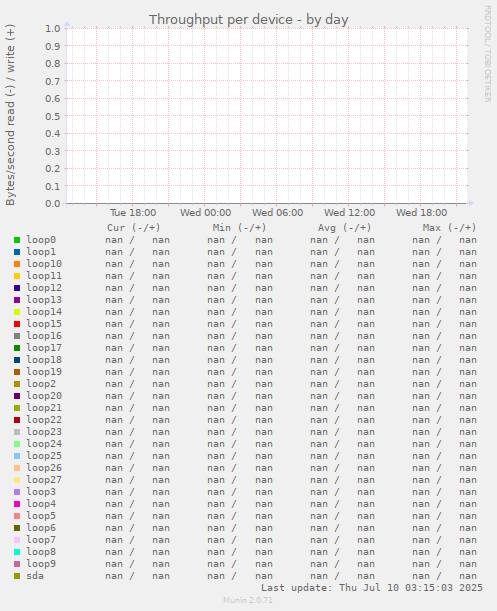Click the loop14 lime legend swatch

[x=17, y=312]
